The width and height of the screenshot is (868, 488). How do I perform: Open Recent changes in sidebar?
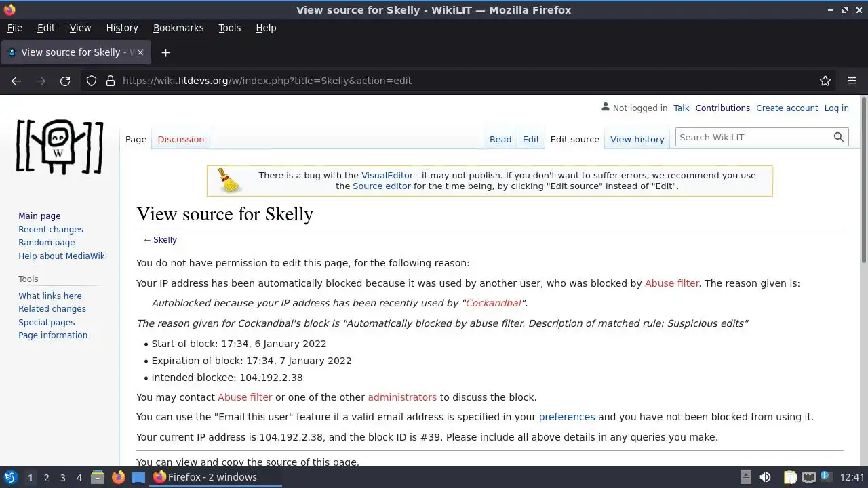51,229
